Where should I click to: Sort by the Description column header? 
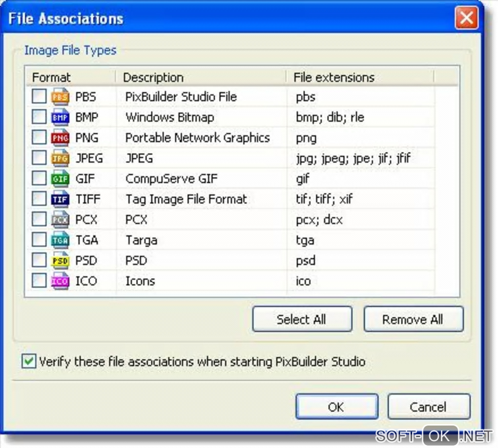201,77
